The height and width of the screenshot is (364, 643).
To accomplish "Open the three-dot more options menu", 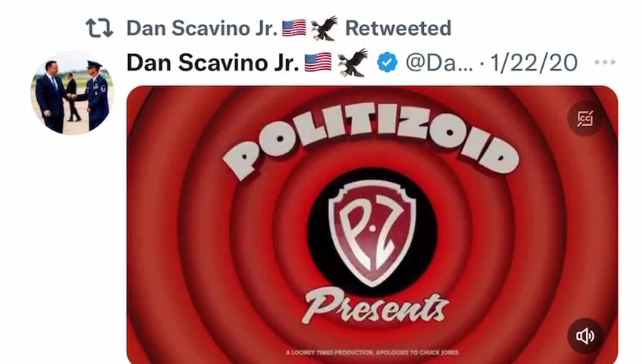I will 605,62.
